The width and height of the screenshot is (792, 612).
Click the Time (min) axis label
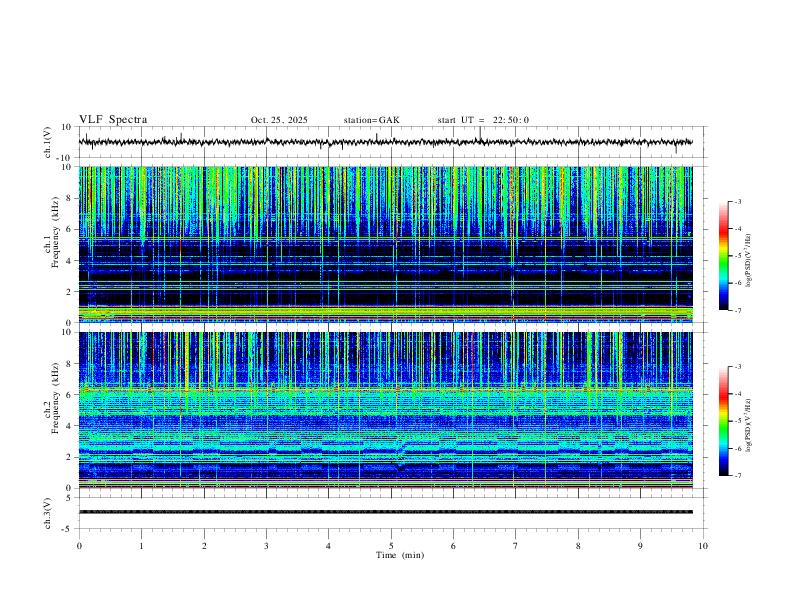pos(400,555)
